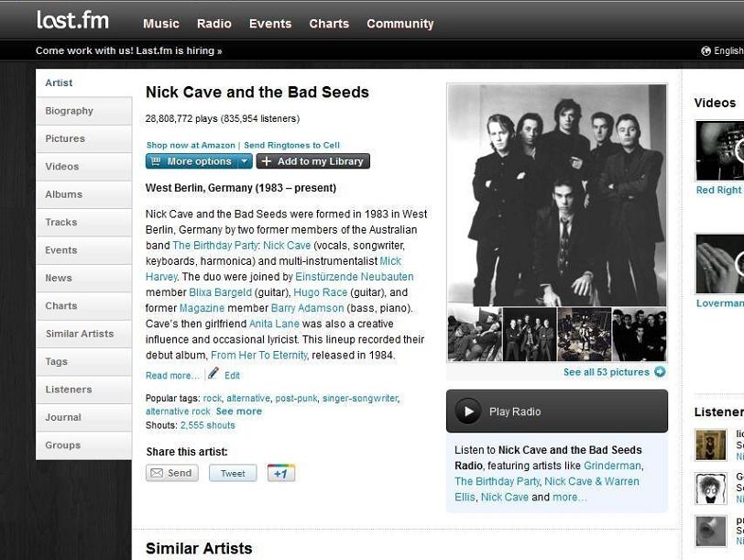
Task: Open the third small picture thumbnail
Action: pos(585,335)
